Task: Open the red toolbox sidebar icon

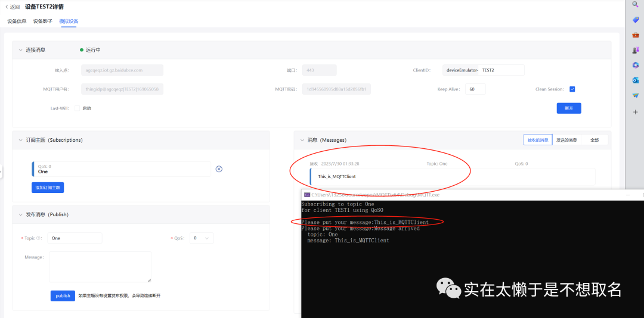Action: pos(635,35)
